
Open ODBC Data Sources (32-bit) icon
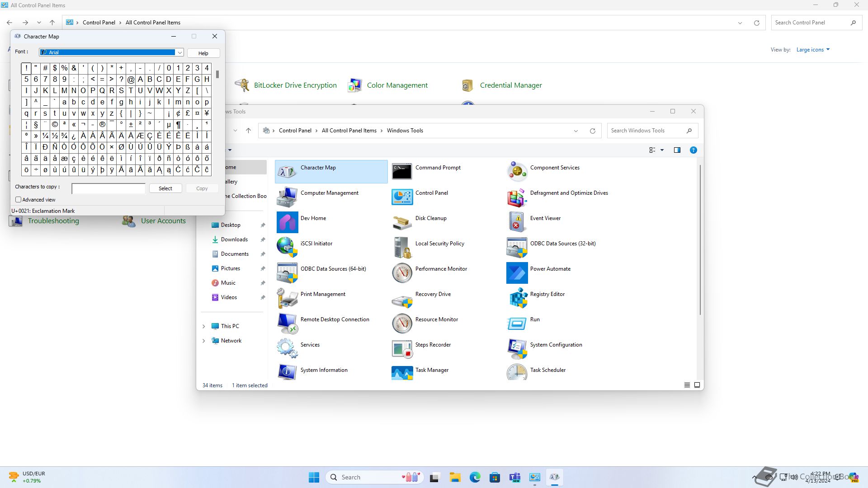pyautogui.click(x=517, y=248)
